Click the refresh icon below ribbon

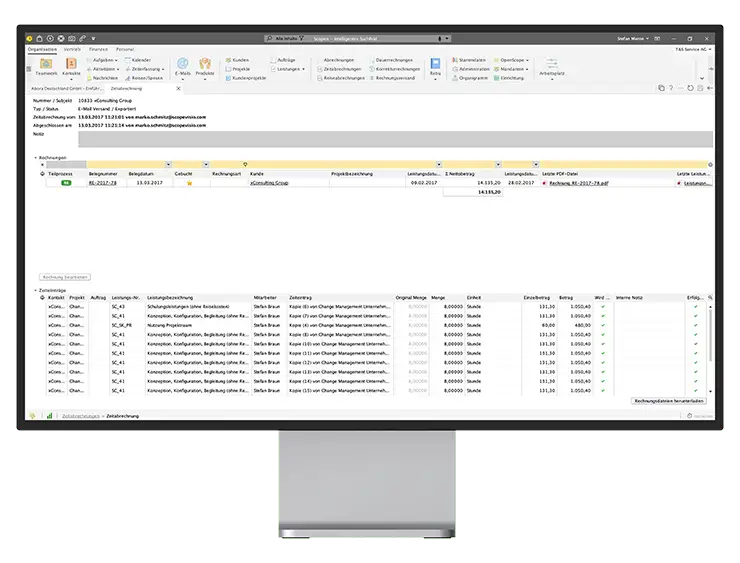[x=690, y=89]
